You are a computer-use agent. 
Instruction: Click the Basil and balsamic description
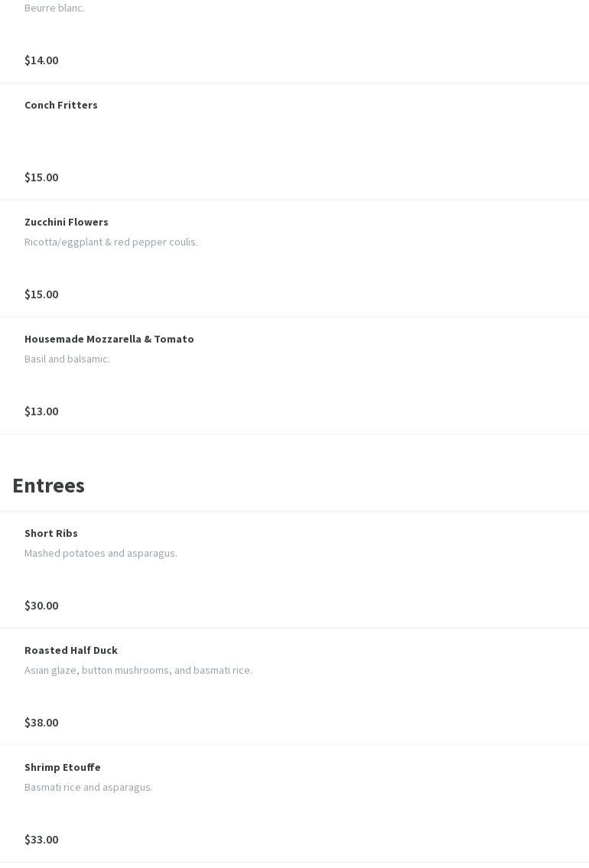click(x=67, y=359)
